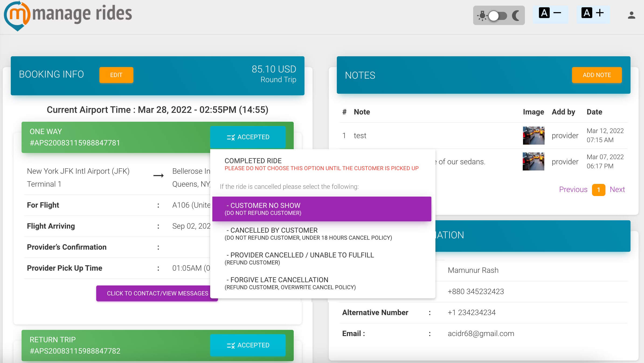
Task: Open ACCEPTED status dropdown for One Way
Action: pyautogui.click(x=248, y=137)
